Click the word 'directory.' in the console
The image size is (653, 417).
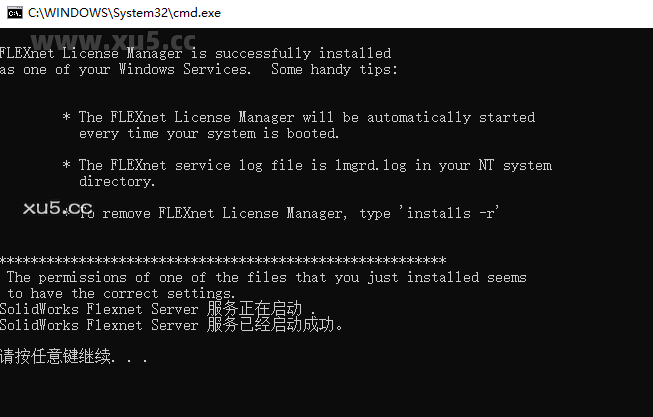pos(117,181)
